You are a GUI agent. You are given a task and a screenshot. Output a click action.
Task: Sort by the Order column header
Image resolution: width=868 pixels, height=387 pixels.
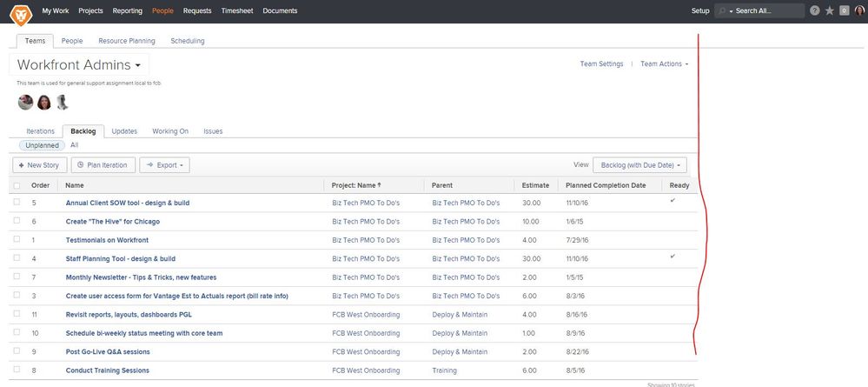(x=41, y=186)
